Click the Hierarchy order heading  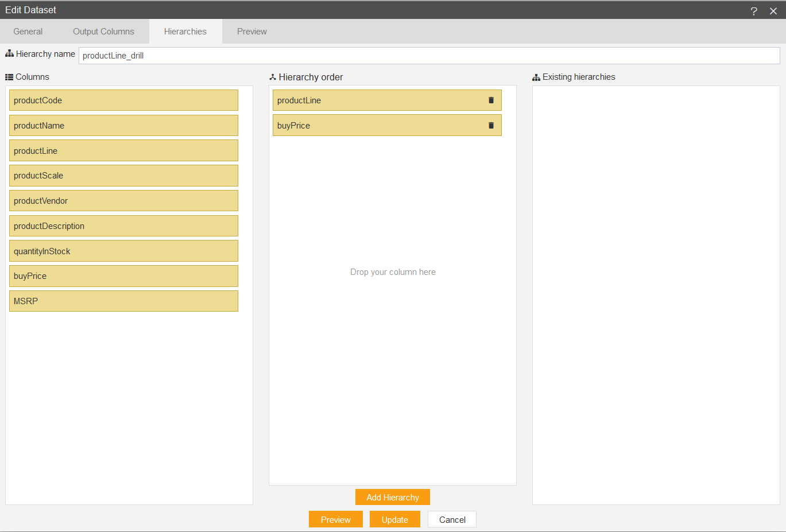(311, 77)
